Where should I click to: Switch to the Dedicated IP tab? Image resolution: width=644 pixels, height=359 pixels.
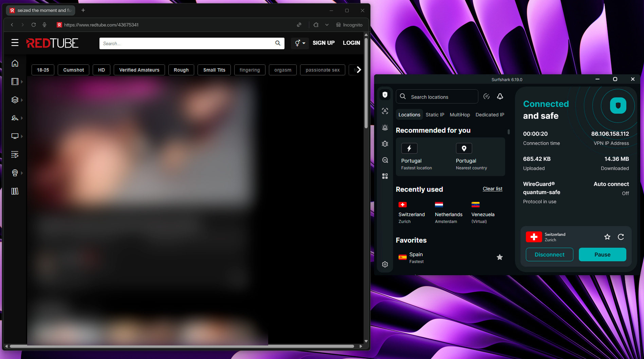click(490, 115)
